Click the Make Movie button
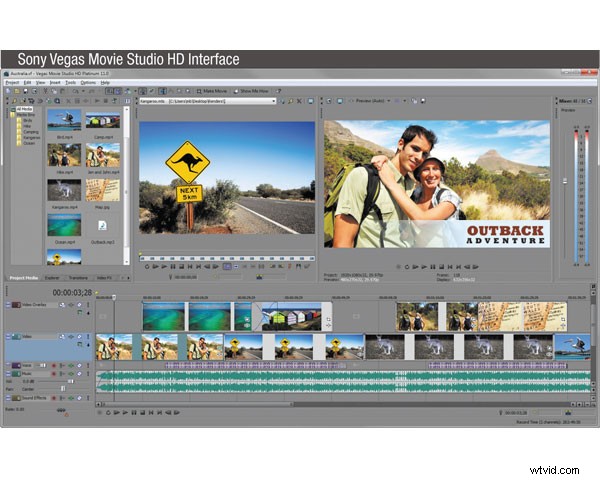This screenshot has height=480, width=600. pyautogui.click(x=212, y=91)
